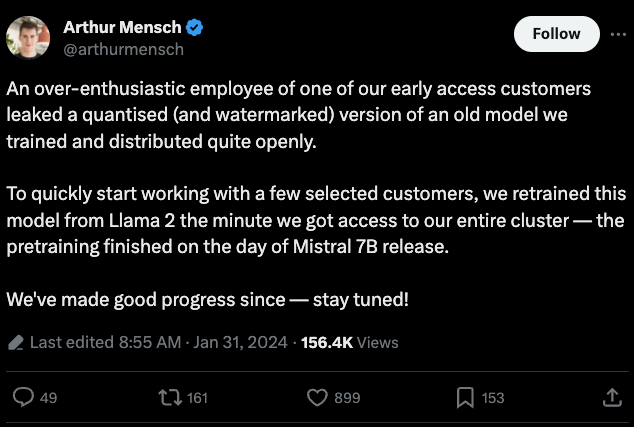Click the 899 likes count

[346, 398]
